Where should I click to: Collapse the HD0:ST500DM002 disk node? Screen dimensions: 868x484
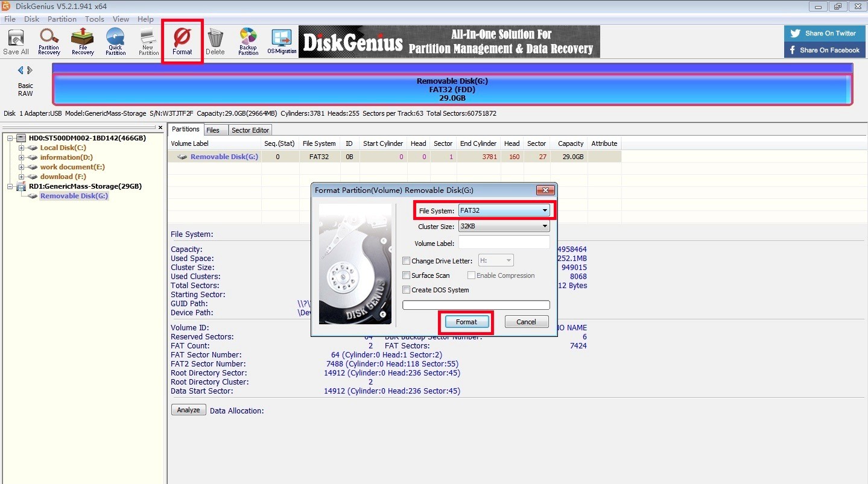[11, 138]
